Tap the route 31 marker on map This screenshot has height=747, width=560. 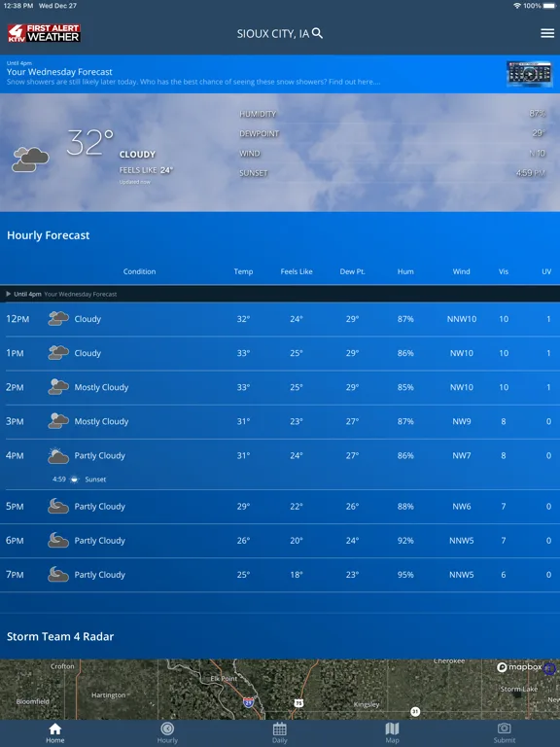click(x=415, y=712)
